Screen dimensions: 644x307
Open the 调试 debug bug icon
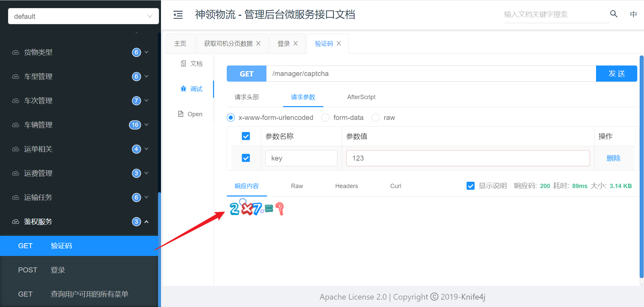(x=183, y=89)
